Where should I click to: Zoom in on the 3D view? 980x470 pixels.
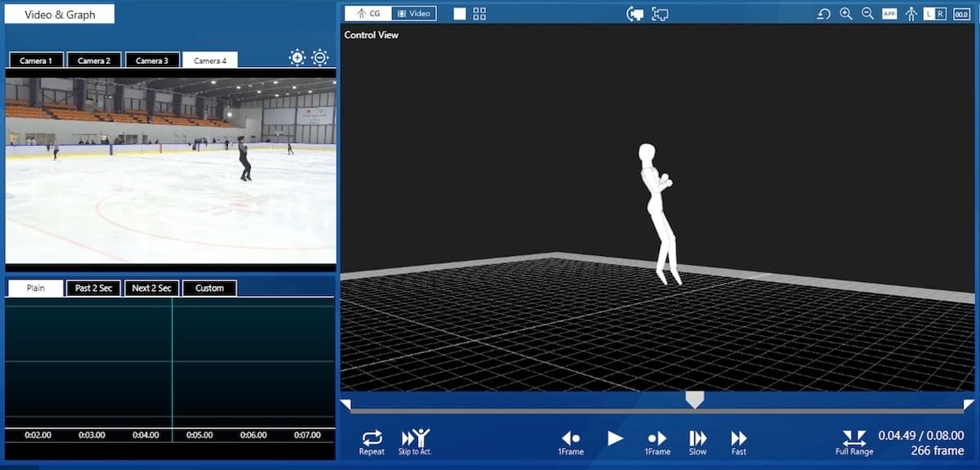846,14
